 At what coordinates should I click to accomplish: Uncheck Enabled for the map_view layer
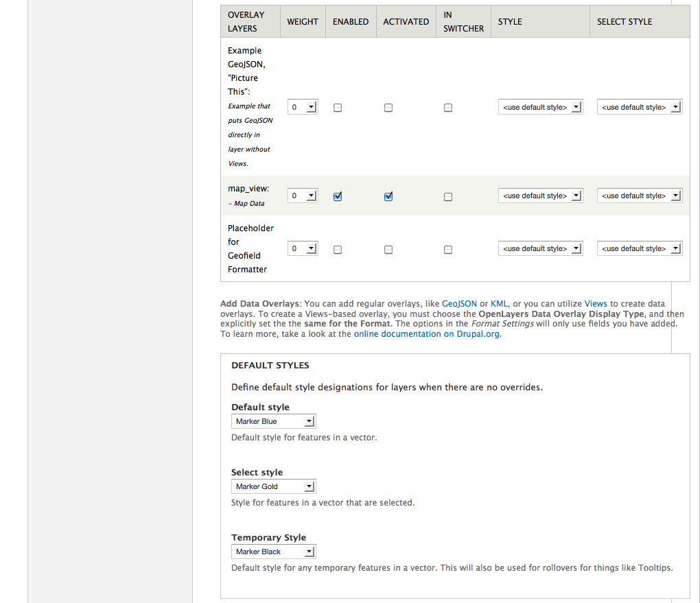click(338, 196)
